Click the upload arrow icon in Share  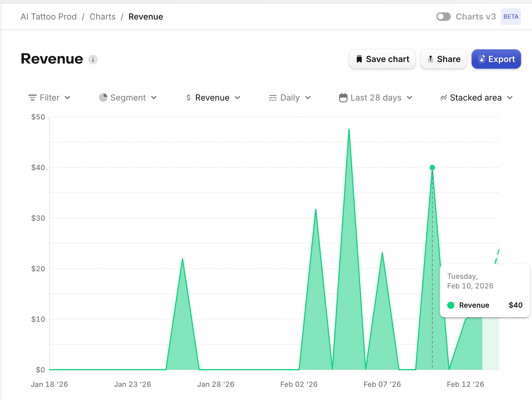[x=431, y=59]
